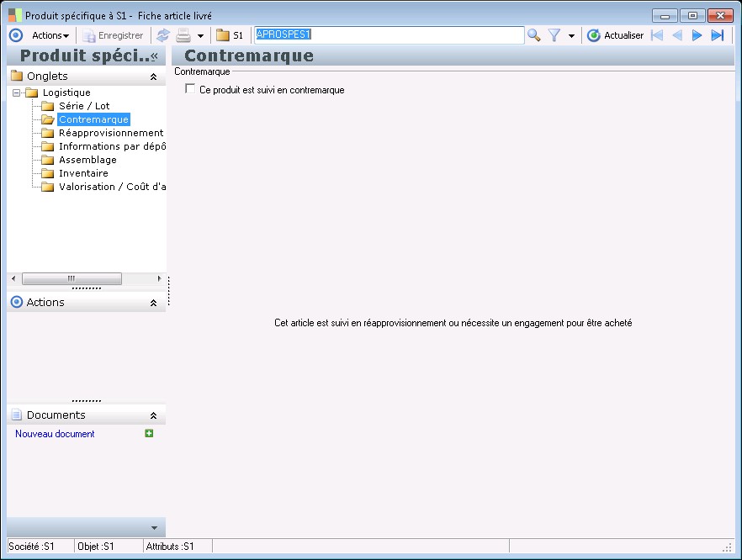The image size is (742, 560).
Task: Open the Actions menu in the toolbar
Action: coord(50,35)
